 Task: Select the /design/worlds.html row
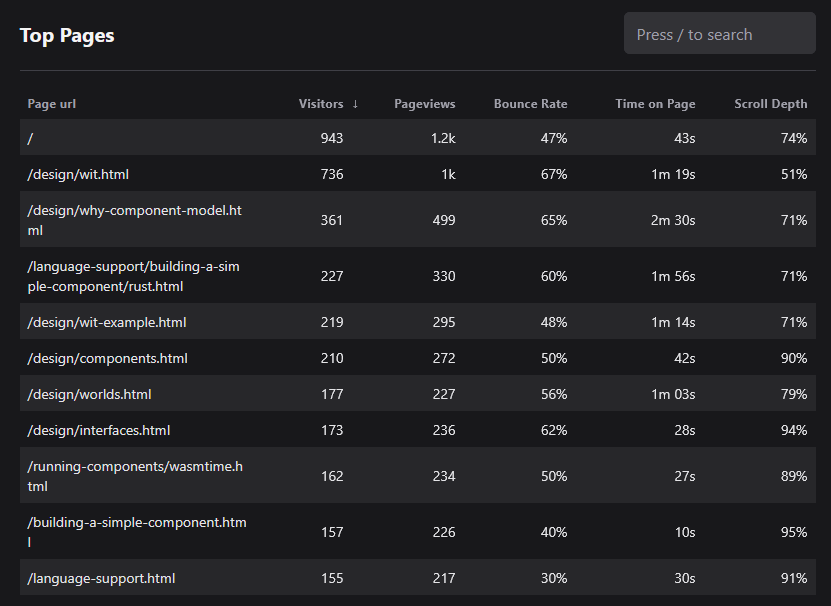click(x=89, y=394)
